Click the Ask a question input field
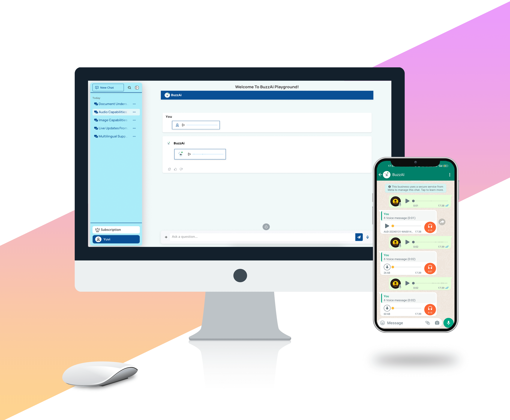Image resolution: width=510 pixels, height=420 pixels. click(x=263, y=236)
